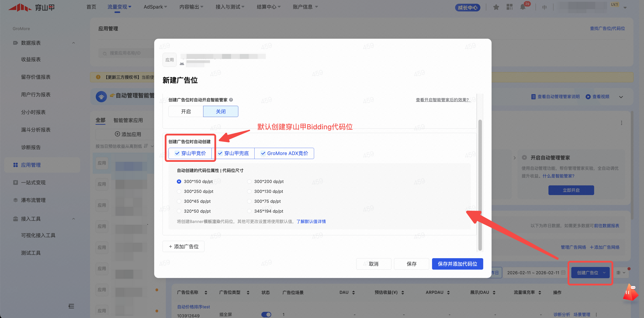Switch to 智能管家应用 tab
Screen dimensions: 644x318
tap(128, 120)
